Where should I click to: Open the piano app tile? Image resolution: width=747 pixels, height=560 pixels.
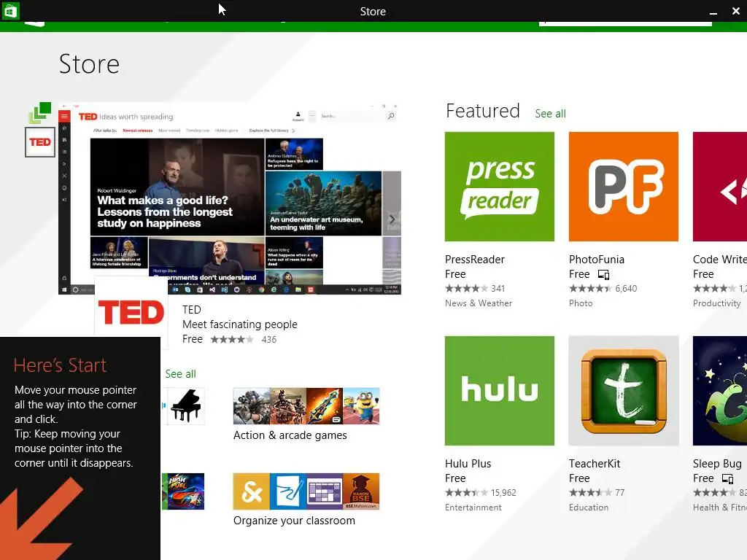pos(185,406)
